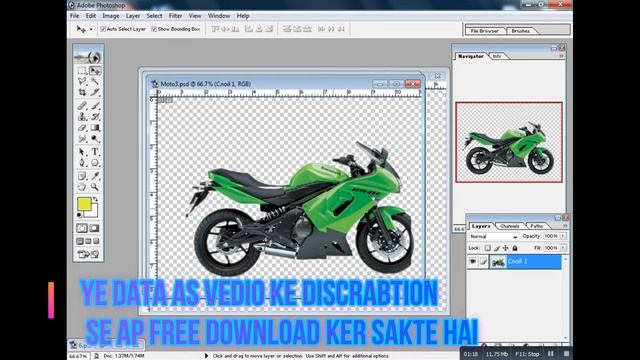Image resolution: width=640 pixels, height=360 pixels.
Task: Choose Full Screen mode icon
Action: (96, 241)
